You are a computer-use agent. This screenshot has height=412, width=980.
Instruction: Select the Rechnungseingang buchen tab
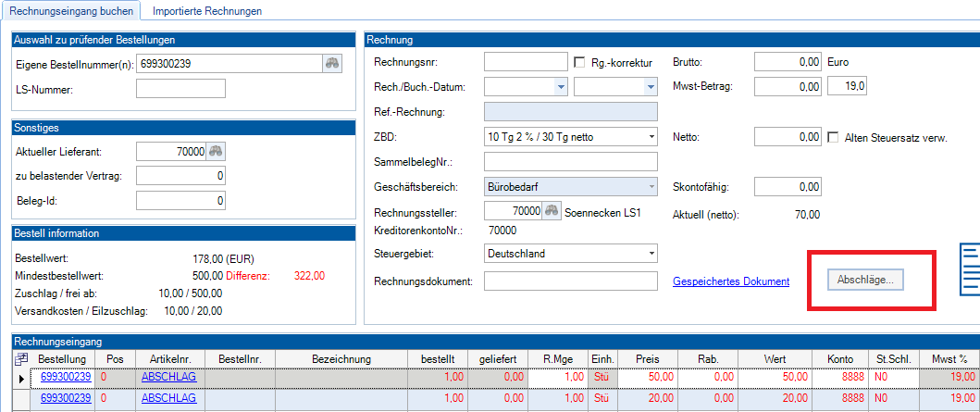[72, 11]
